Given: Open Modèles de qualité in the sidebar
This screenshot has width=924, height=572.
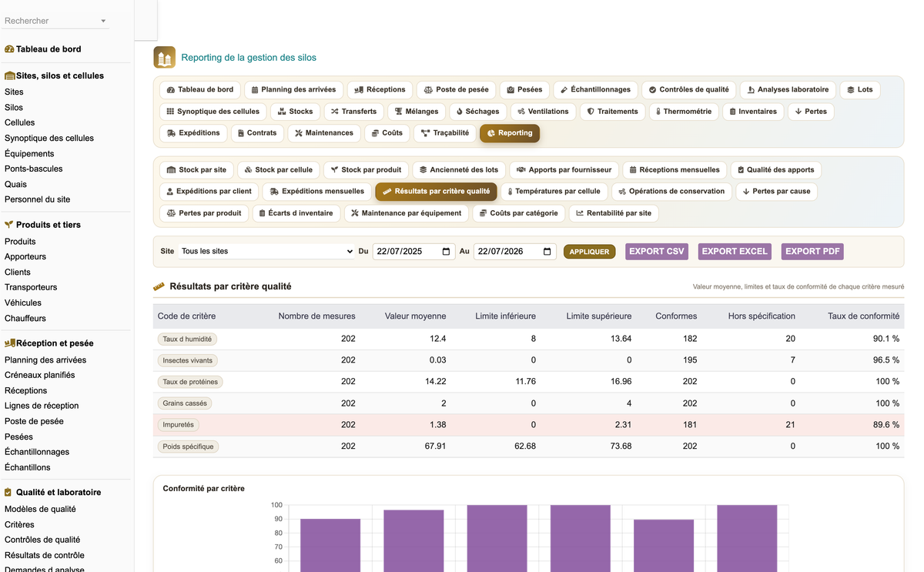Looking at the screenshot, I should coord(40,509).
